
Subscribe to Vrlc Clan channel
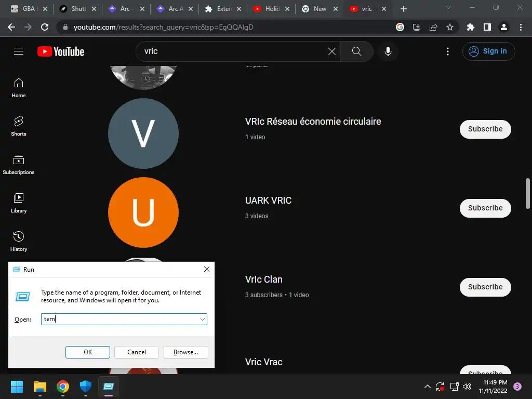click(485, 287)
